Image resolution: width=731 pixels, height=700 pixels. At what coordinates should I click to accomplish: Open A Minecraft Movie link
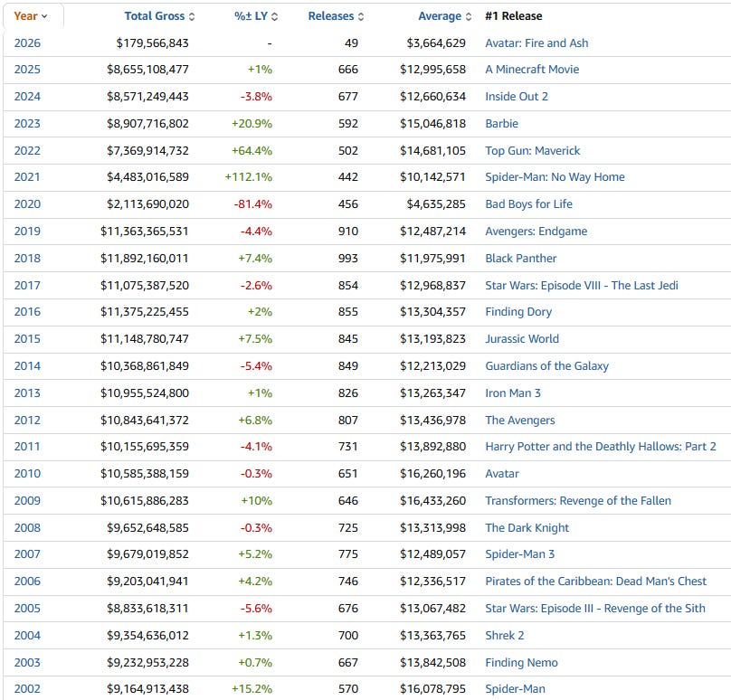[532, 70]
